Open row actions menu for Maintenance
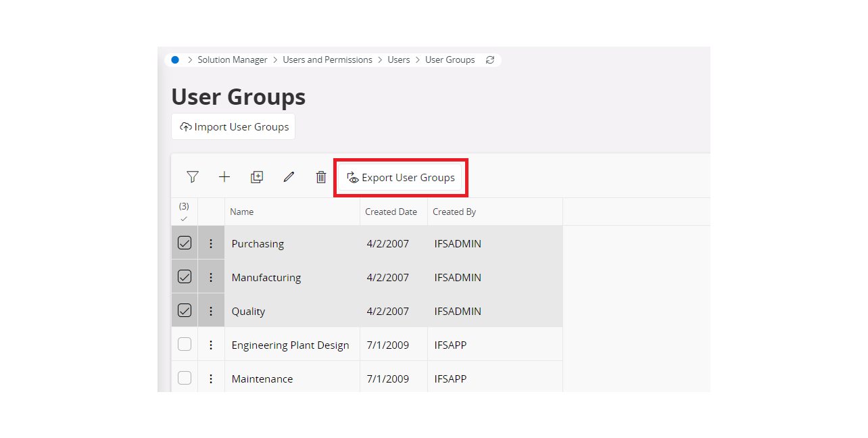 pos(211,379)
